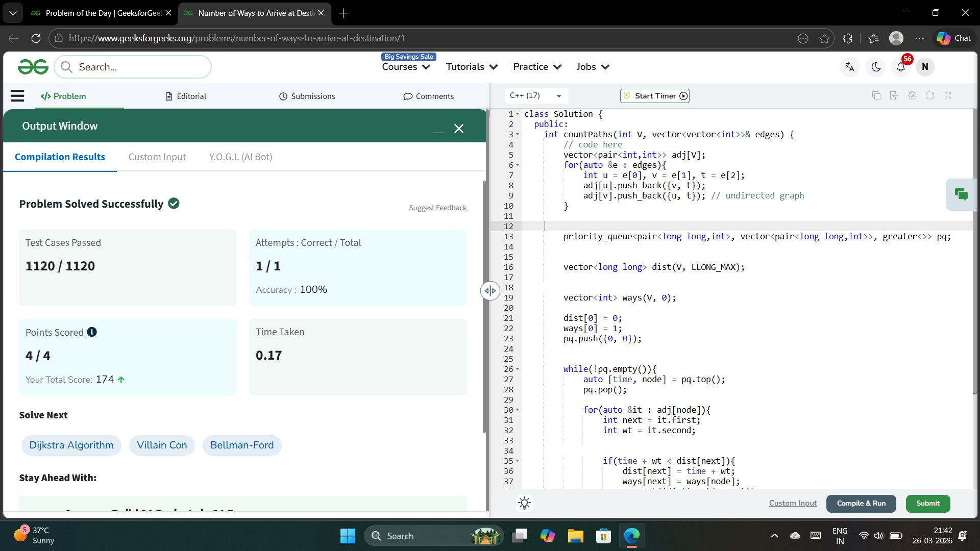Image resolution: width=980 pixels, height=551 pixels.
Task: Open the green chat bubble widget
Action: 961,194
